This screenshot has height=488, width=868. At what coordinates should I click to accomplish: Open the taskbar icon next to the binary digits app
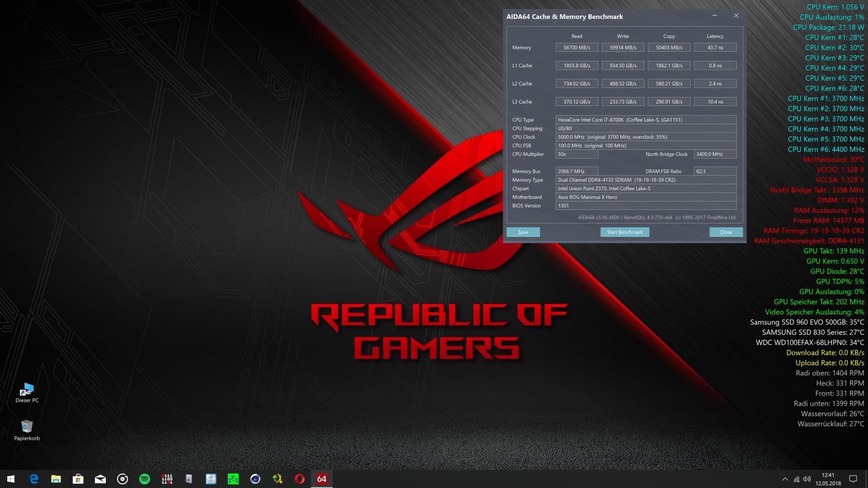pos(189,479)
